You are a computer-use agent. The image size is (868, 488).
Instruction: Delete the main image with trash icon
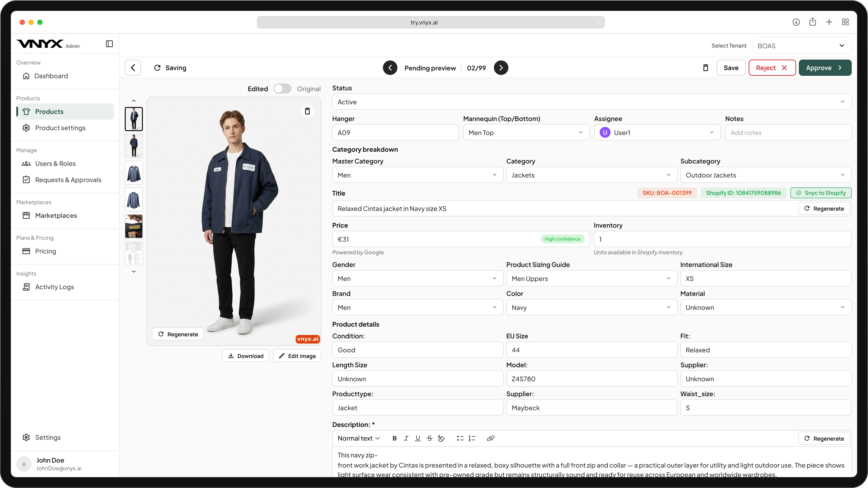click(x=307, y=111)
